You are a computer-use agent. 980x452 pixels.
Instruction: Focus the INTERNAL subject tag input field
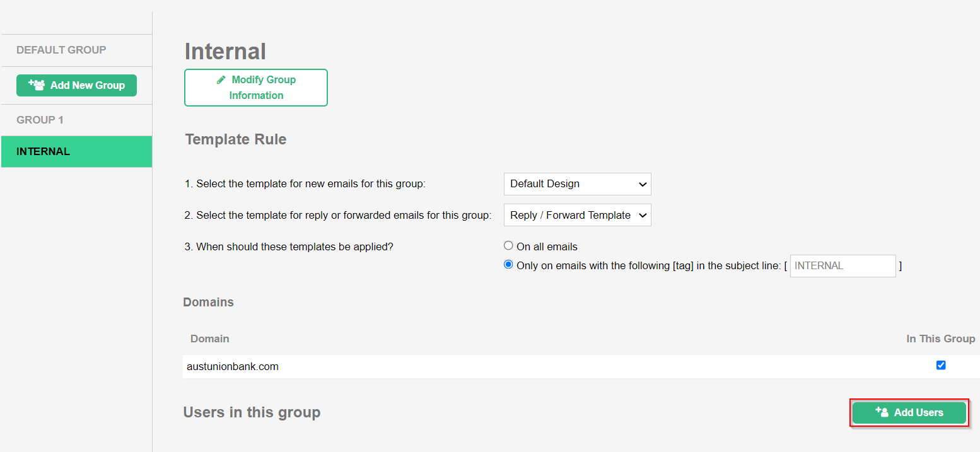coord(843,266)
